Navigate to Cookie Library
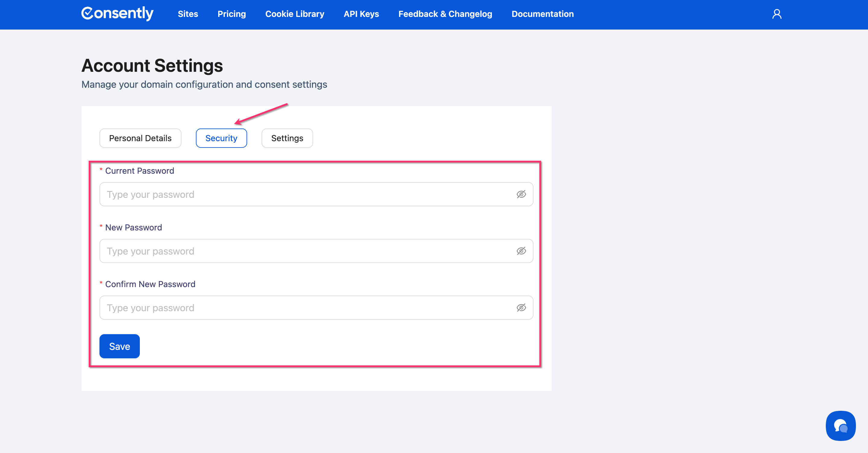 point(294,14)
